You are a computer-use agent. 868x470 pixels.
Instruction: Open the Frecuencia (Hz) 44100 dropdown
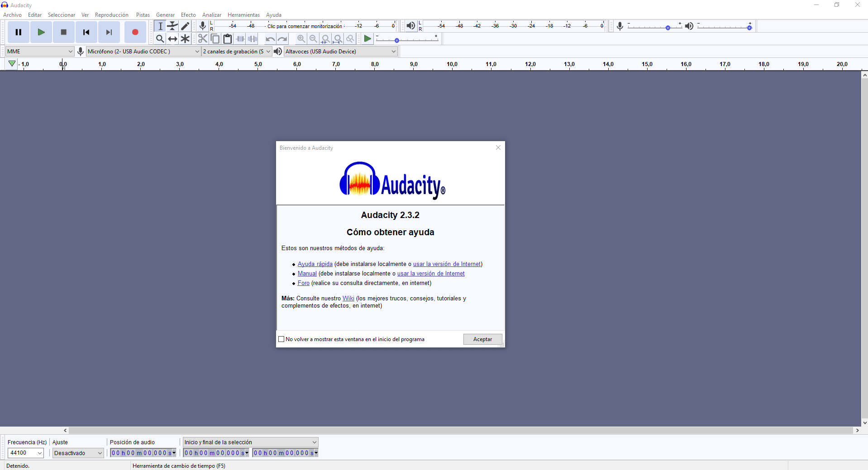(26, 453)
